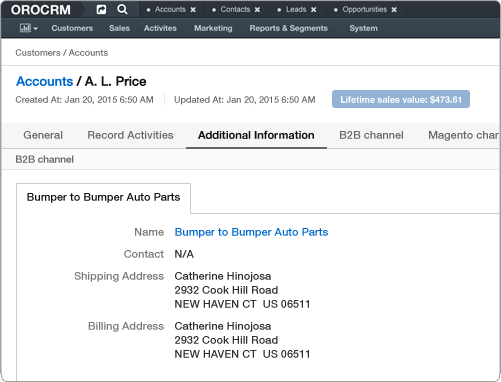Click the Customers / Accounts breadcrumb

point(62,53)
